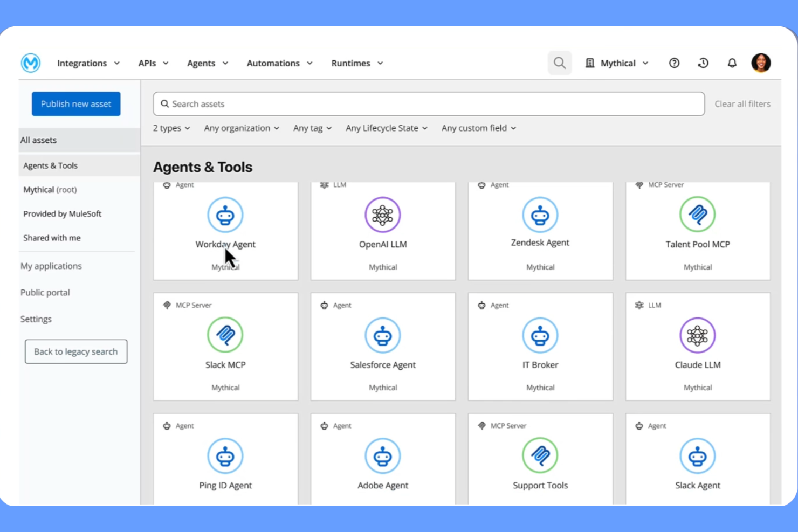The width and height of the screenshot is (798, 532).
Task: Open the 2 types filter dropdown
Action: pyautogui.click(x=171, y=128)
